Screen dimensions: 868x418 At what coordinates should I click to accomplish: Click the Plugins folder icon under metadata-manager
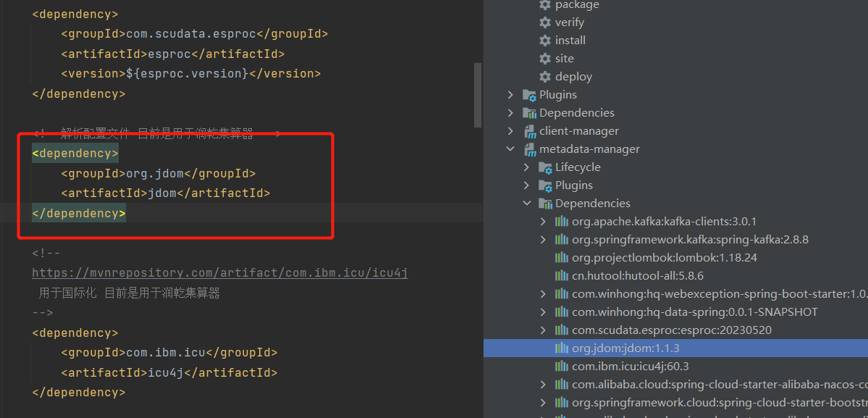546,185
